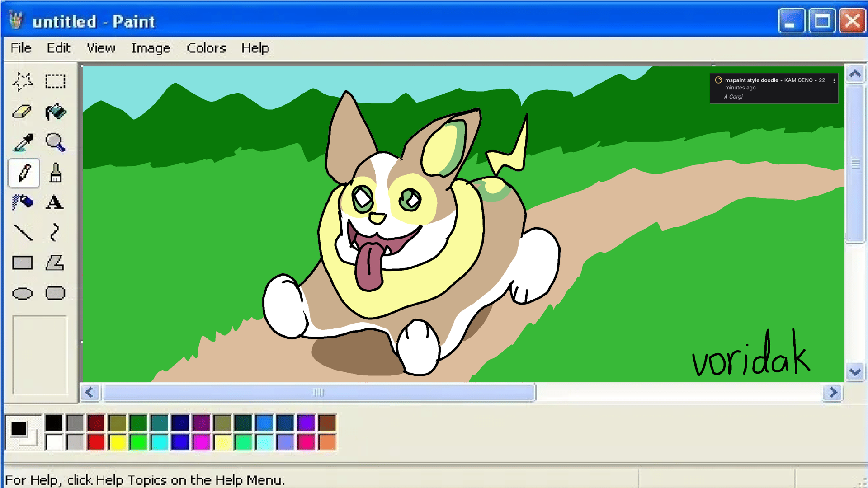Click the 'For Help, click Help Topics' status text

click(x=145, y=480)
